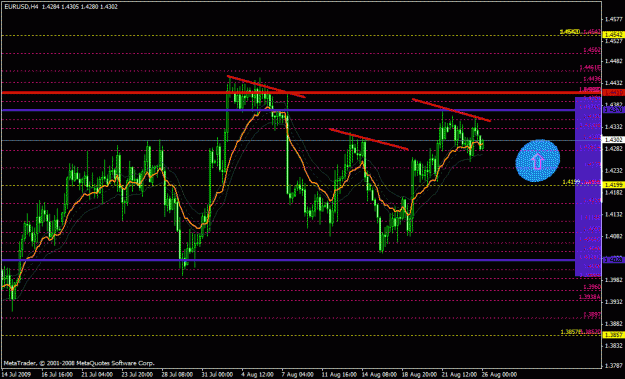Click the 7 Aug 04:00 time label
Viewport: 625px width, 379px height.
tap(297, 375)
